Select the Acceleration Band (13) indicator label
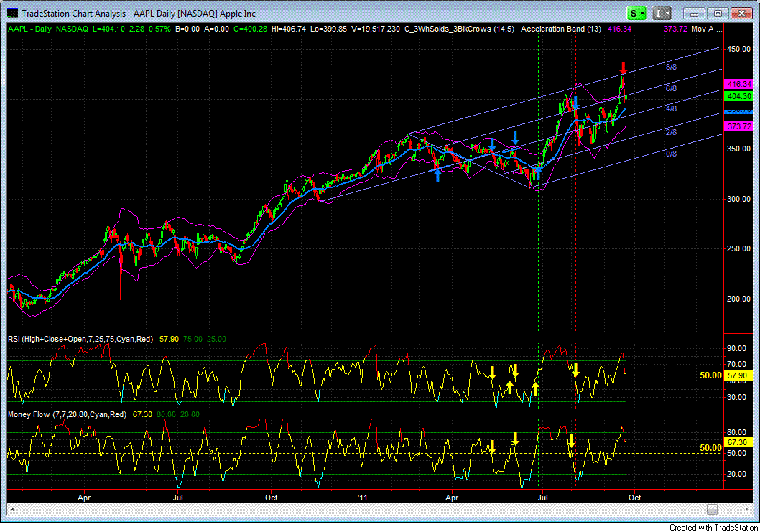The width and height of the screenshot is (760, 532). (x=561, y=29)
